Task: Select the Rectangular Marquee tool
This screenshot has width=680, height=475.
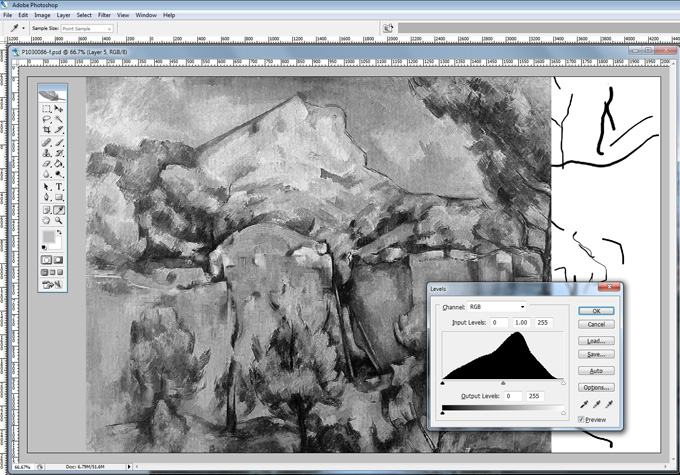Action: (x=46, y=108)
